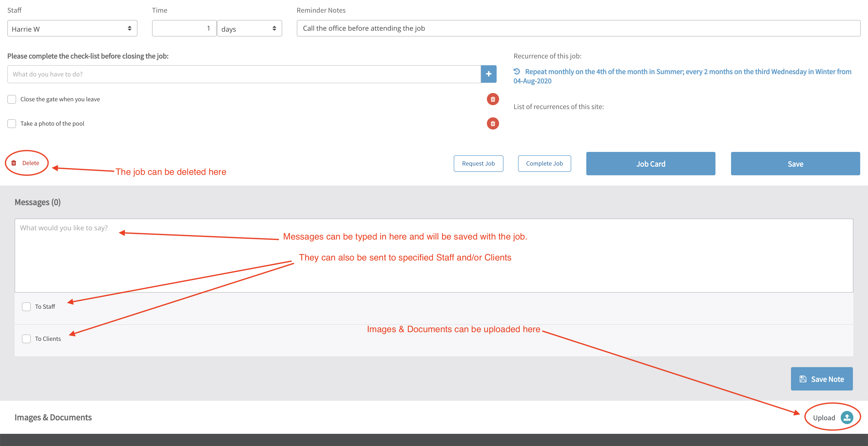
Task: Click the trash icon beside Delete
Action: pos(14,163)
